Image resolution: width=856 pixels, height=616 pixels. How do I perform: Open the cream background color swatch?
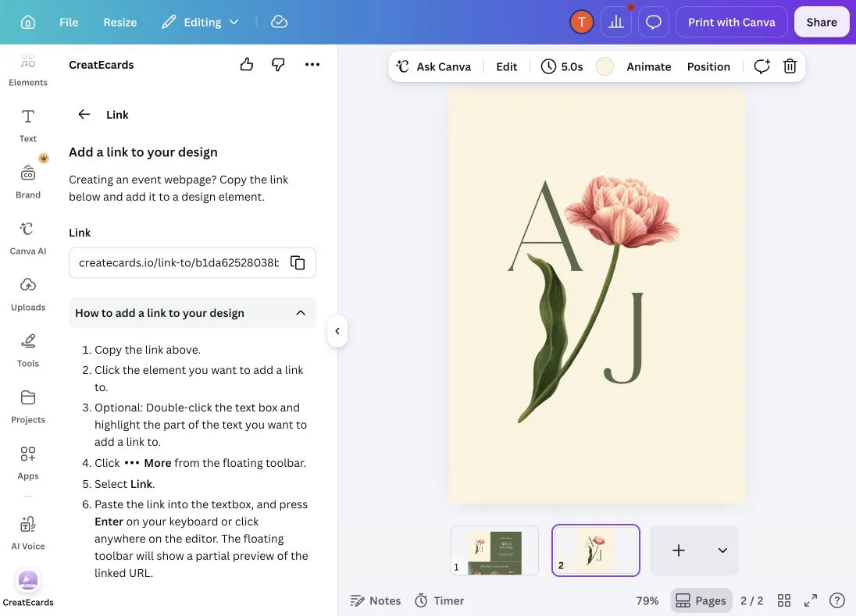pos(605,66)
